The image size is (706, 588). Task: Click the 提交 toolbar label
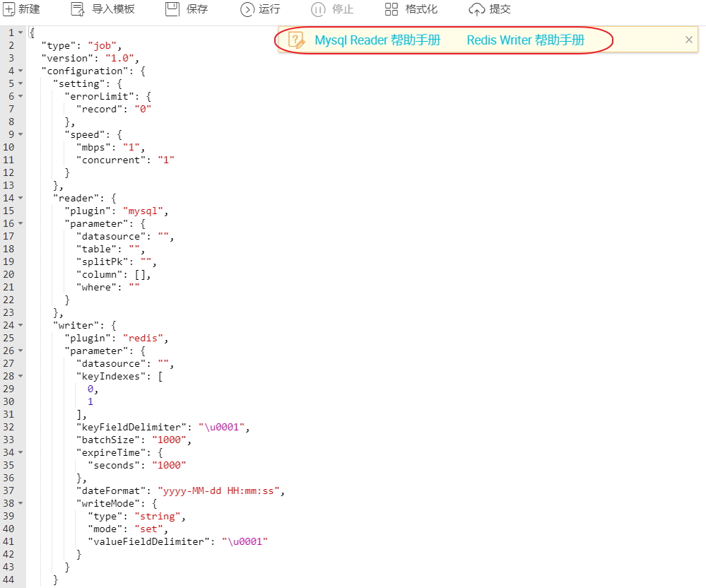click(x=500, y=9)
